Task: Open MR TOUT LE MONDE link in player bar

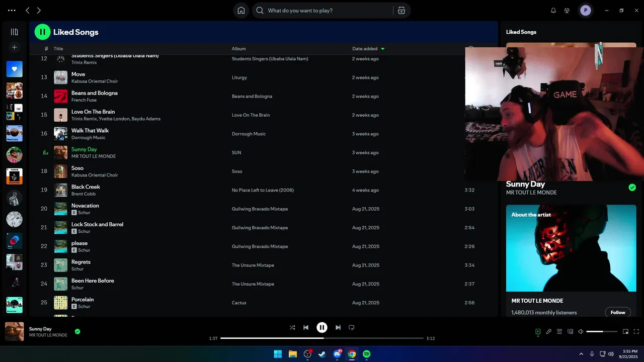Action: click(x=48, y=335)
